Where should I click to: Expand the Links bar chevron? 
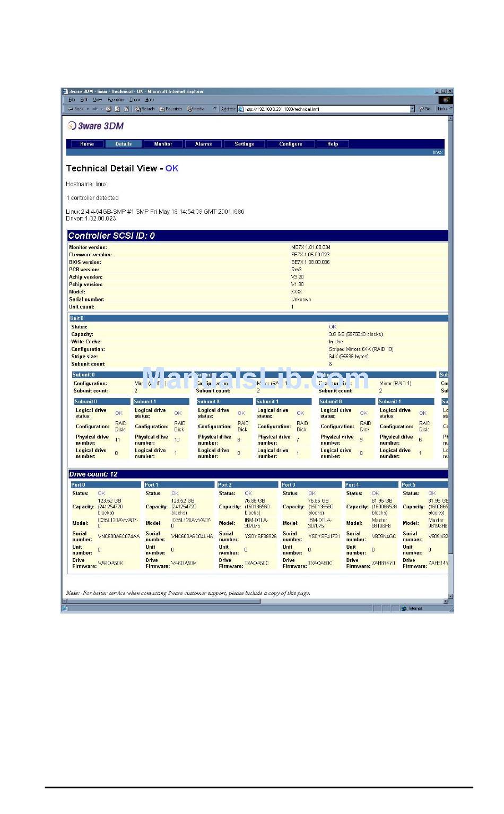pyautogui.click(x=450, y=108)
